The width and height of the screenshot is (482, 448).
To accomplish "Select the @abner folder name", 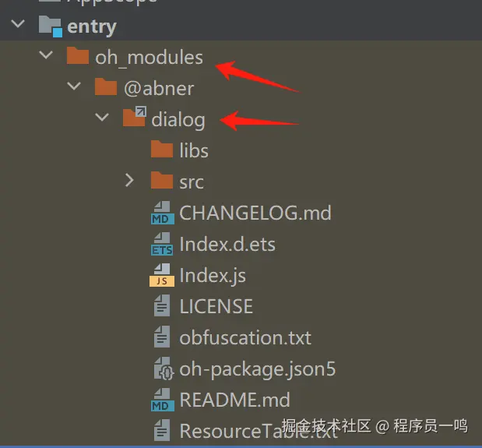I will coord(159,89).
